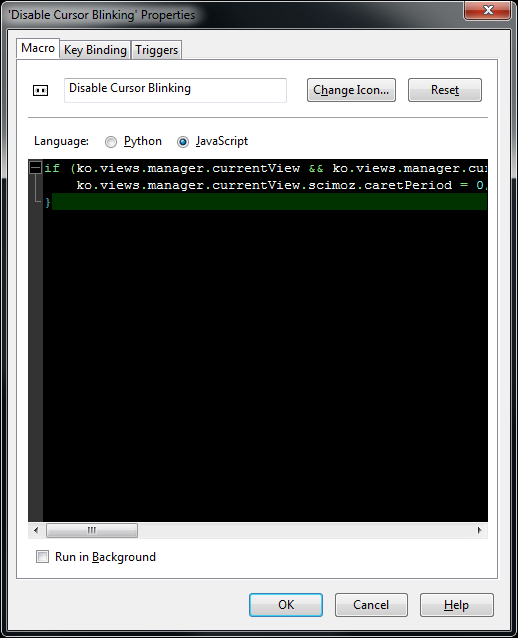Close the Properties dialog with the X button
The image size is (518, 638).
click(487, 10)
